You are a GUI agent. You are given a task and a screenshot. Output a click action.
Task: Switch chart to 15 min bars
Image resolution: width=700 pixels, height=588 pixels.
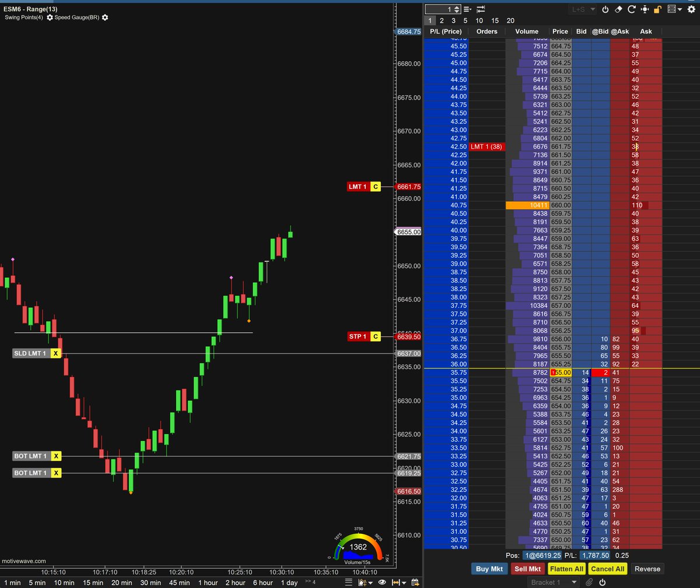(x=94, y=583)
